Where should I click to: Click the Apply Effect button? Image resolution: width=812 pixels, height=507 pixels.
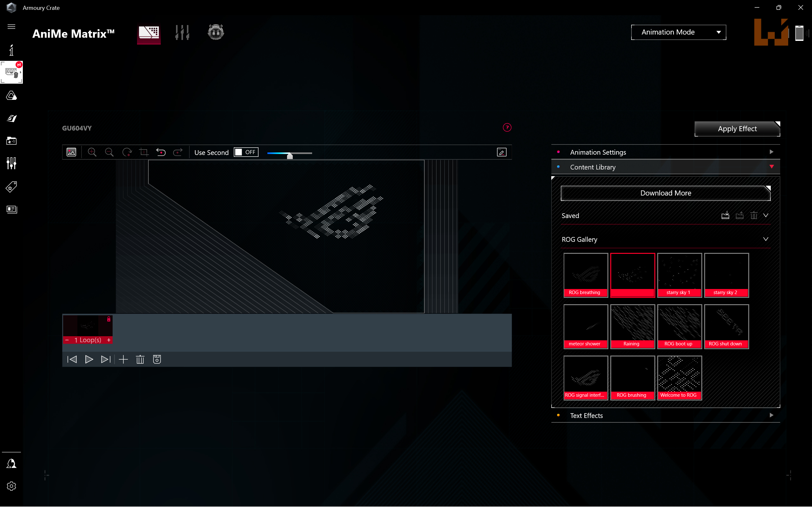coord(737,129)
